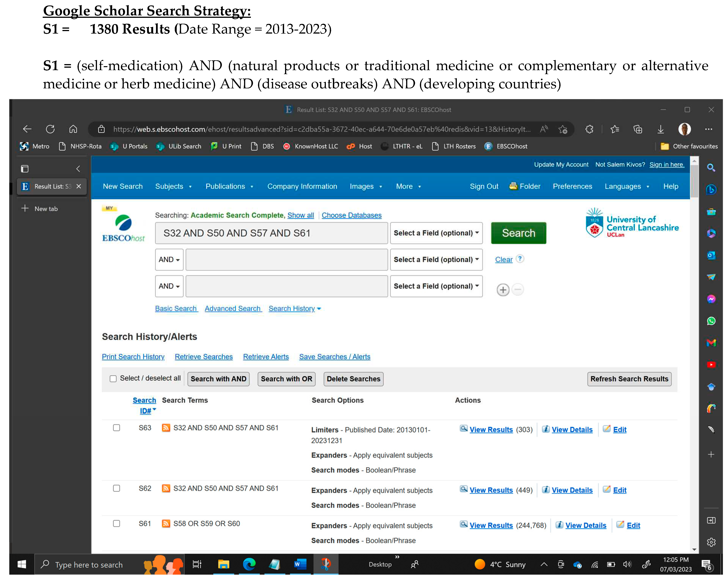Screen dimensions: 728x581
Task: Click the RSS alert icon for S63
Action: click(166, 428)
